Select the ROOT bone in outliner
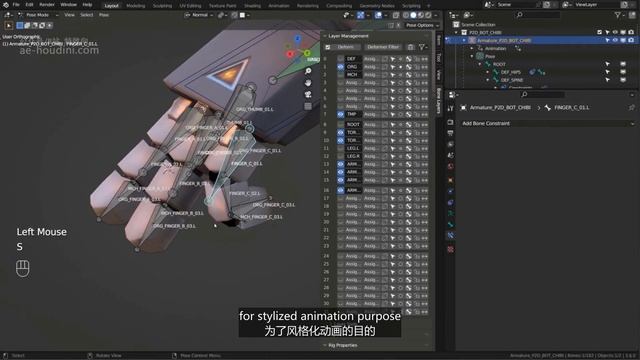The height and width of the screenshot is (360, 640). click(x=499, y=64)
